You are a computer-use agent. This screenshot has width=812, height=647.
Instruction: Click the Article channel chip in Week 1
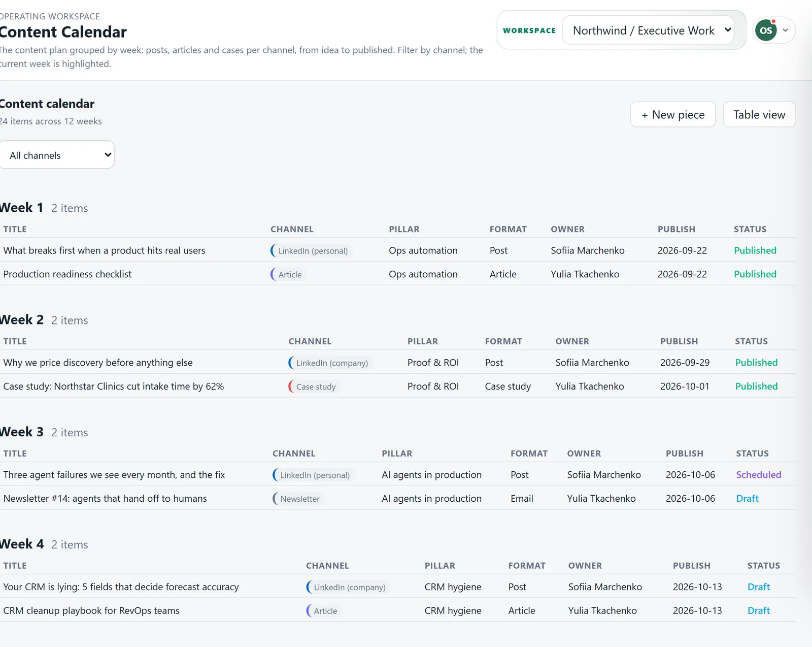pos(288,275)
